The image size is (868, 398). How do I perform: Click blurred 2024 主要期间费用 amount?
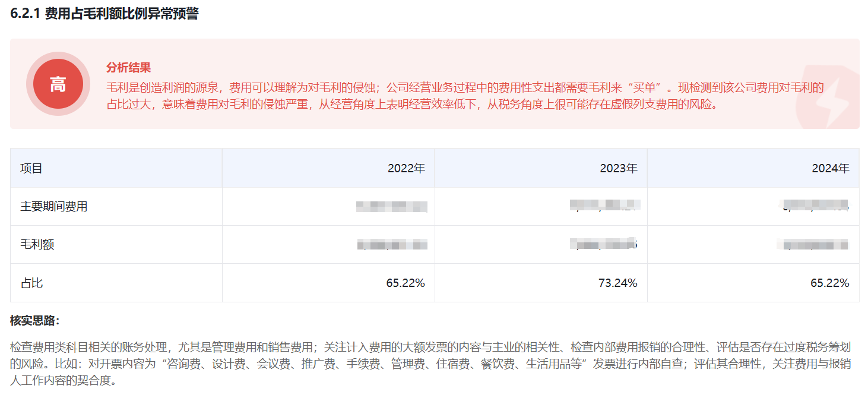click(813, 206)
